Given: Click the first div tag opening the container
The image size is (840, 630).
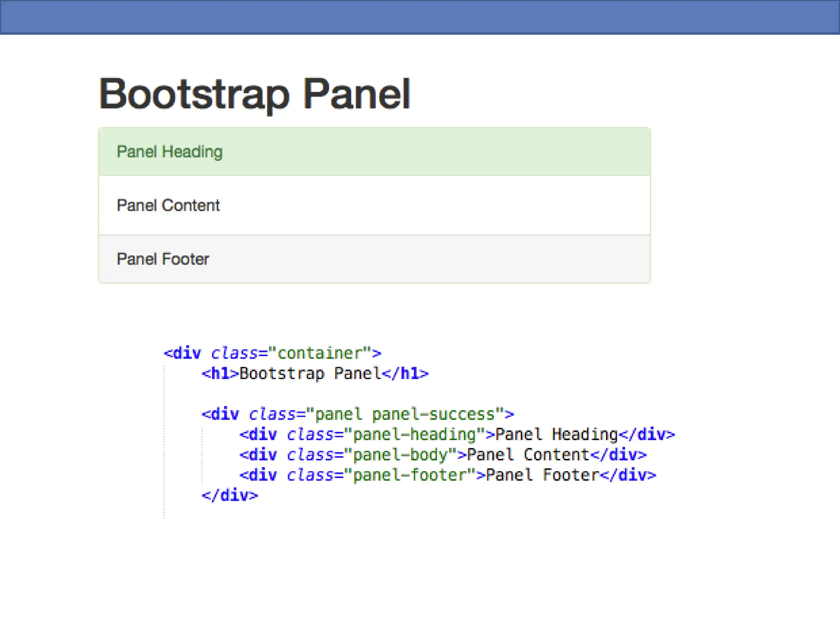Looking at the screenshot, I should click(183, 353).
